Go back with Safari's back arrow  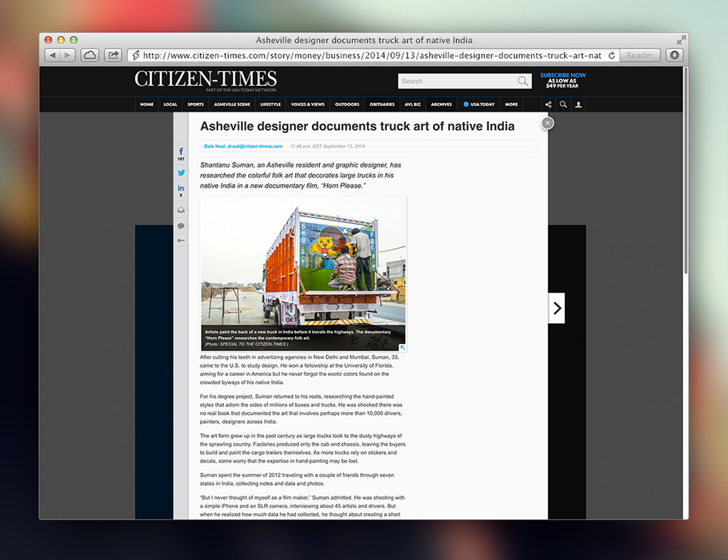click(53, 55)
